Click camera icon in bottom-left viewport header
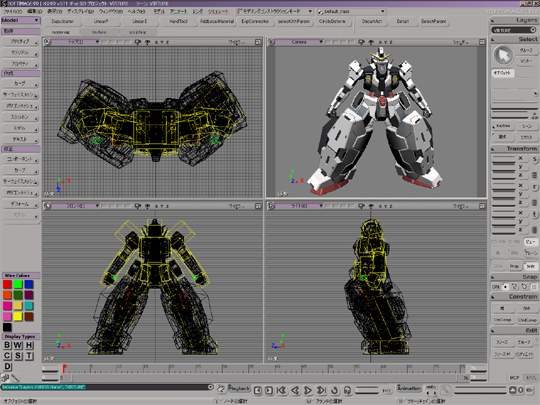This screenshot has height=405, width=540. tap(137, 206)
